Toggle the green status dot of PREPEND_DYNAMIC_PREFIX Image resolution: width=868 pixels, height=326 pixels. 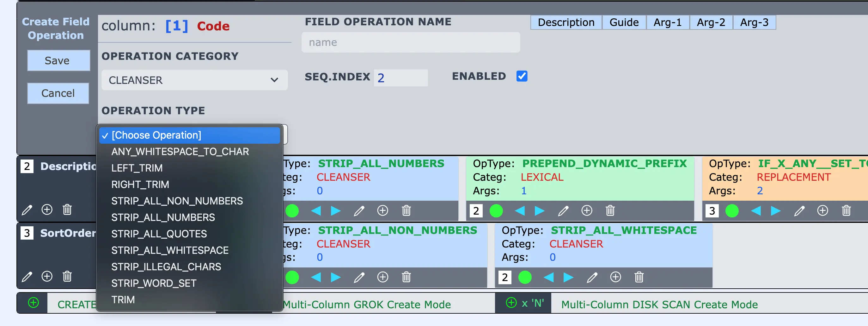click(496, 211)
